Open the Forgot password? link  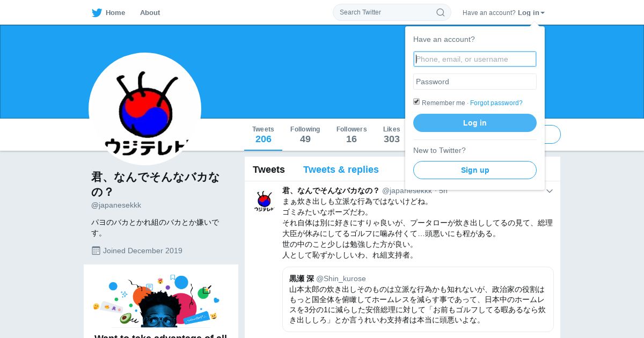[496, 103]
